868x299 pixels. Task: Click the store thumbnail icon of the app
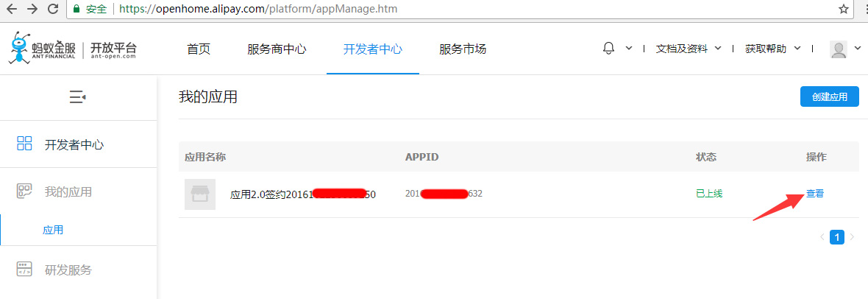coord(200,194)
